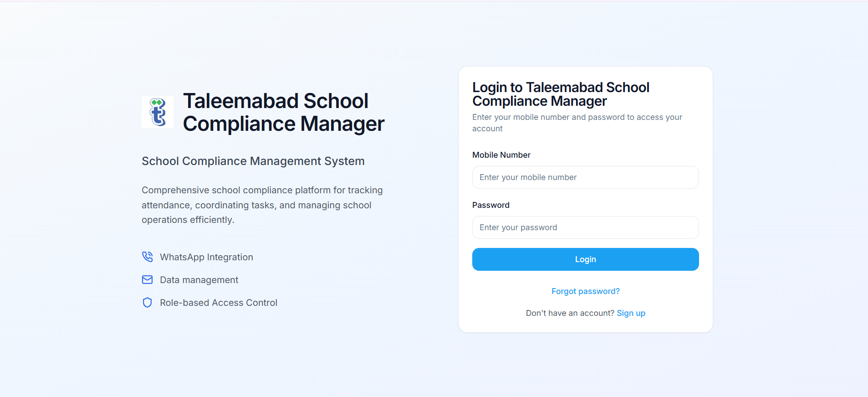Click the Comprehensive school compliance platform description
868x397 pixels.
pos(262,205)
